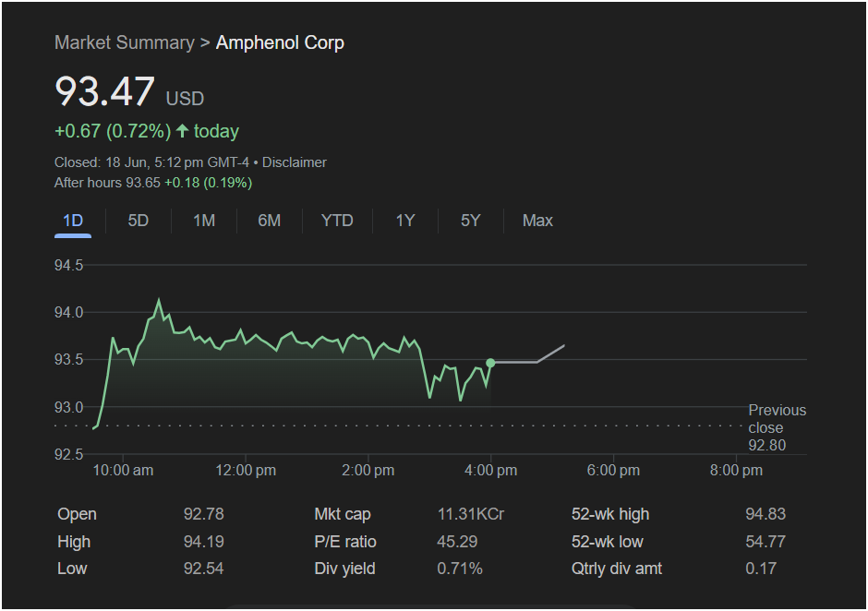Click the Low value 92.54
868x611 pixels.
pyautogui.click(x=203, y=569)
